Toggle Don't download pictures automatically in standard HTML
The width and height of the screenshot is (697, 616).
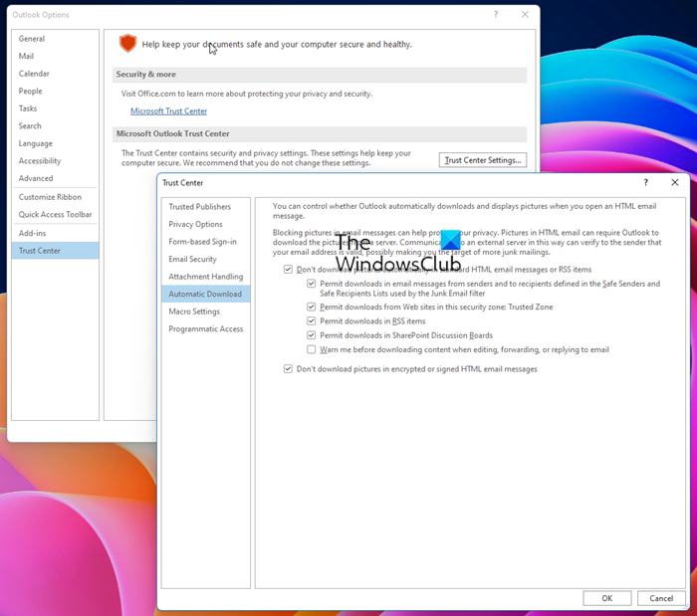coord(288,269)
